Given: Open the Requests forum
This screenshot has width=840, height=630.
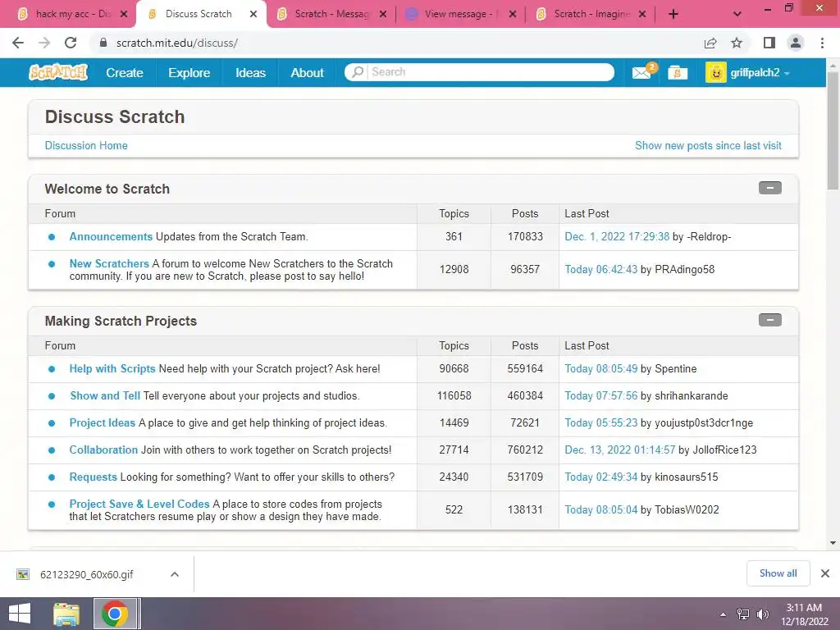Looking at the screenshot, I should [x=94, y=477].
